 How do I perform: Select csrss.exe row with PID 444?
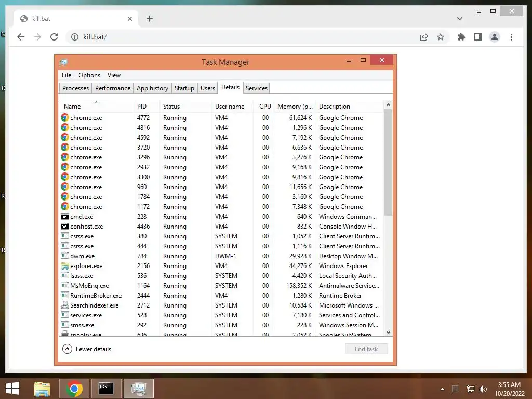pos(221,246)
